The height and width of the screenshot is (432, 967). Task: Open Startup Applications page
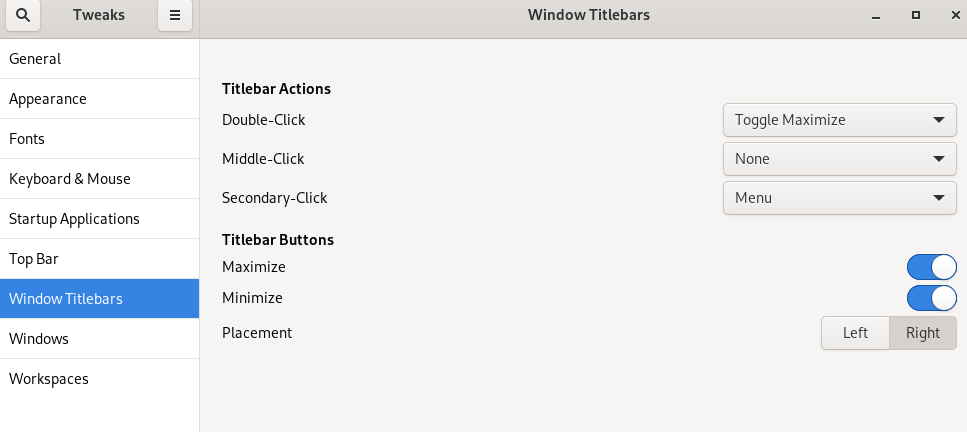[x=99, y=219]
